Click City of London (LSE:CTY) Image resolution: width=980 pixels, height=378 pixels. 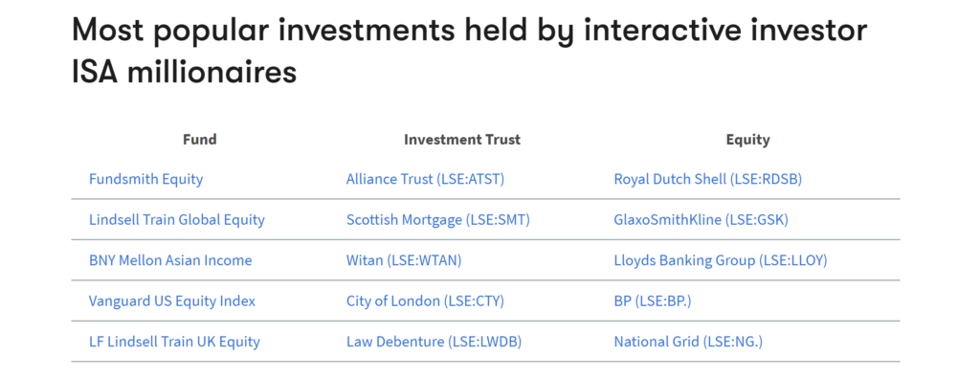425,301
